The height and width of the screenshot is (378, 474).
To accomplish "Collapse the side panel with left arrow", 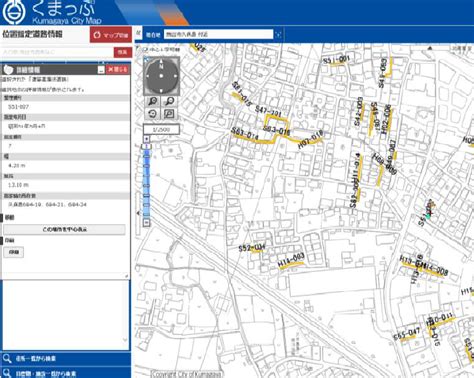I will coord(138,213).
